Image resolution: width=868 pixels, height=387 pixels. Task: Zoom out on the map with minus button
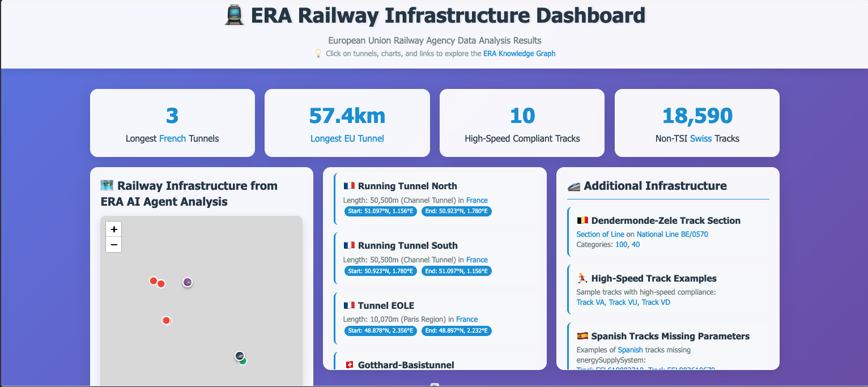pyautogui.click(x=114, y=245)
